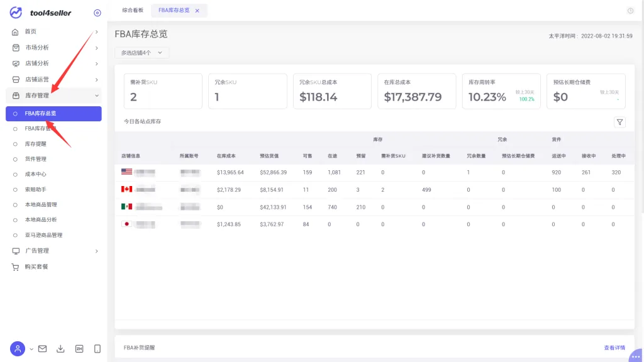Viewport: 644px width, 362px height.
Task: Click the 预估长期仓储费 card
Action: (586, 91)
